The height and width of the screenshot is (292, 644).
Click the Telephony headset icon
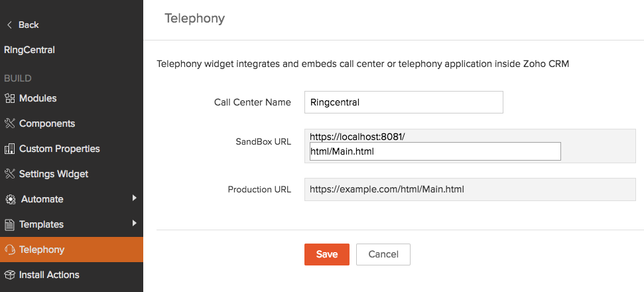click(x=9, y=250)
